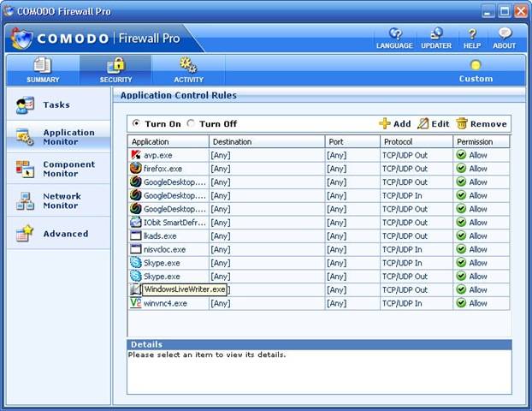Open Tasks in the sidebar
The width and height of the screenshot is (532, 411).
pyautogui.click(x=58, y=104)
